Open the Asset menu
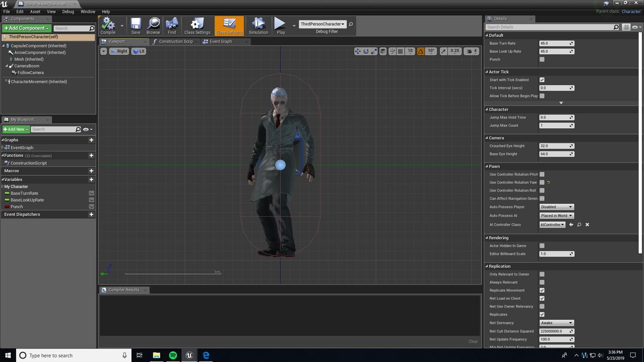 35,11
